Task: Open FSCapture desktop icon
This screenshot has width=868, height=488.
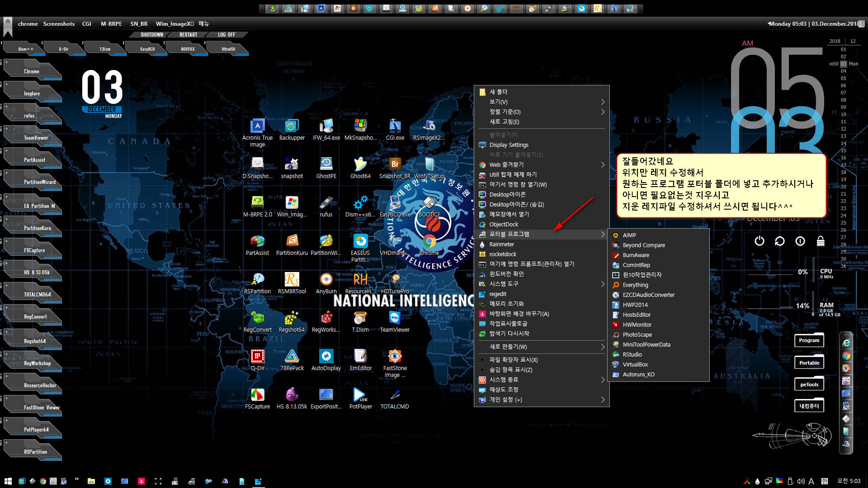Action: pyautogui.click(x=257, y=399)
